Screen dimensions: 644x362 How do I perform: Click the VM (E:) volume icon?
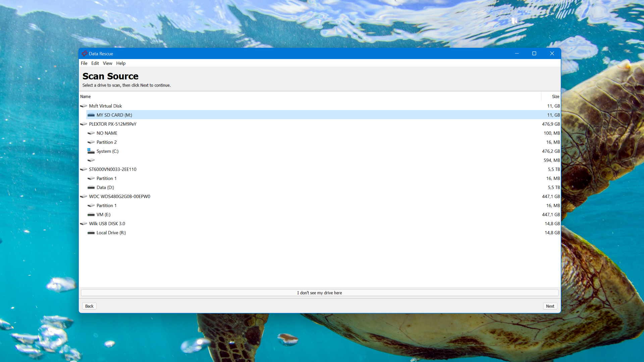point(91,215)
